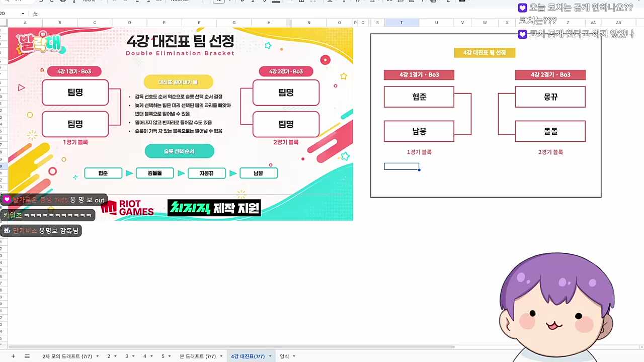Select the cell containing 남봉 in 1경기 bracket
This screenshot has width=644, height=362.
pyautogui.click(x=419, y=131)
